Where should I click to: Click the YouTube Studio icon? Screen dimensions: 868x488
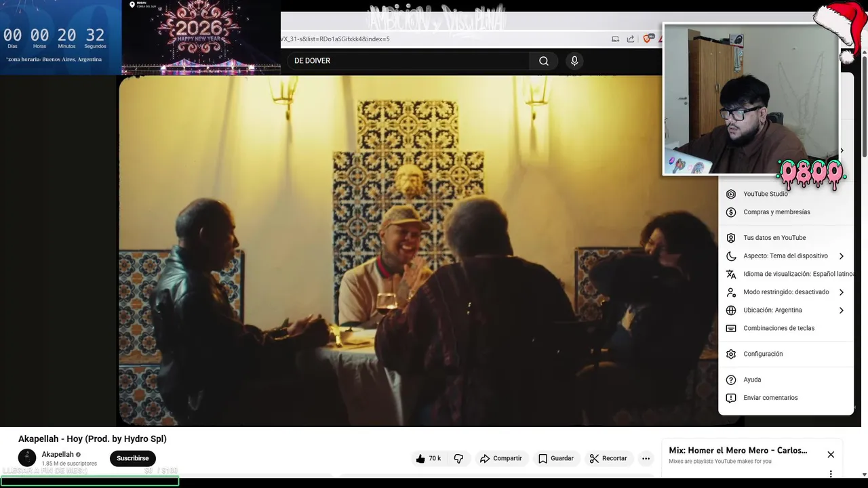(x=731, y=194)
